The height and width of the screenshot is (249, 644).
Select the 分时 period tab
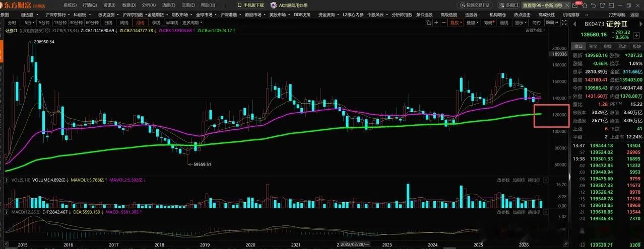pos(12,23)
